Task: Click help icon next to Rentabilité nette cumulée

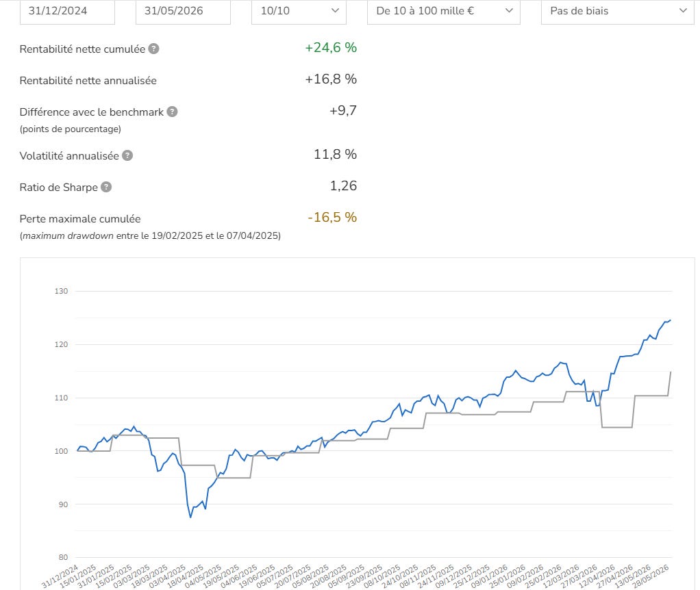Action: [x=153, y=49]
